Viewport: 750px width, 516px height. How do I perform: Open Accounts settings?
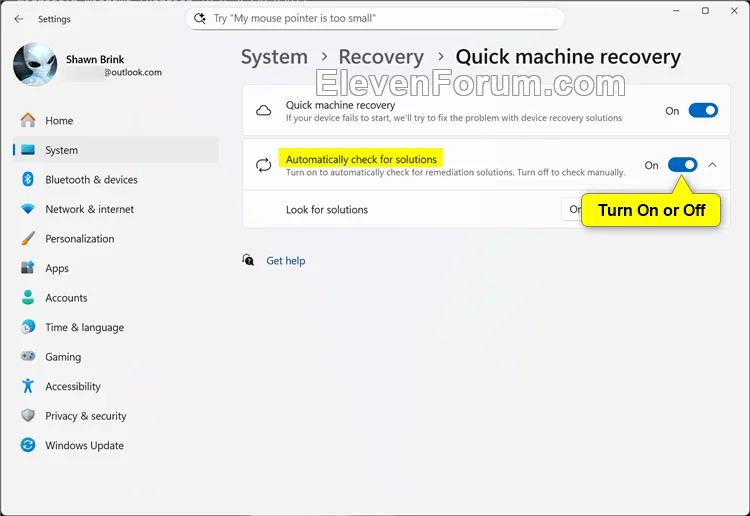[116, 297]
